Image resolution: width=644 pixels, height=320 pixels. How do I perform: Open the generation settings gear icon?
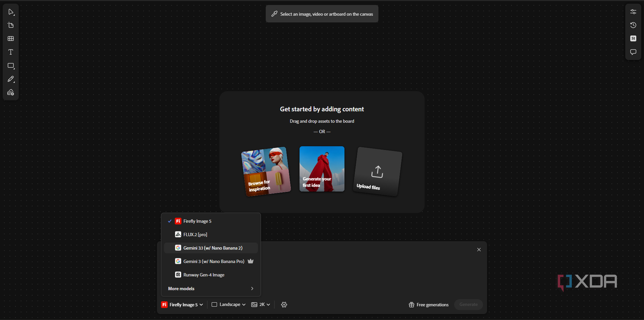tap(284, 305)
